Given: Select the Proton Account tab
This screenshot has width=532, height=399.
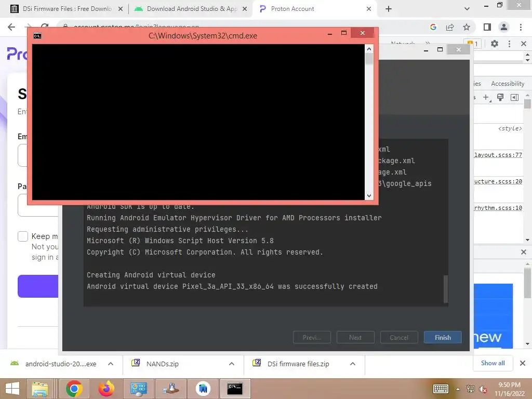Looking at the screenshot, I should pyautogui.click(x=314, y=9).
